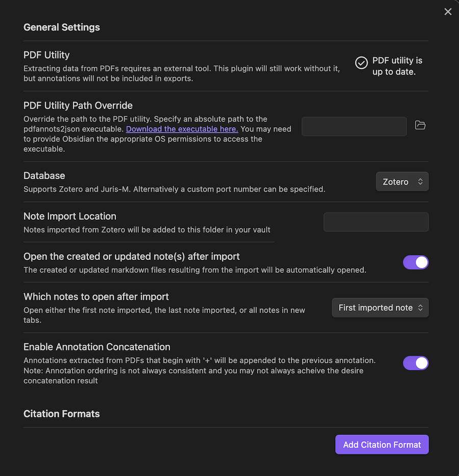Click 'Which notes to open after import' title

tap(96, 296)
